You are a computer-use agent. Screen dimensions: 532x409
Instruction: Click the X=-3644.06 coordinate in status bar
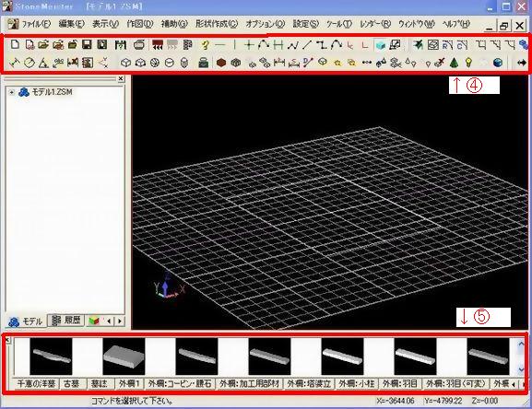pos(396,401)
